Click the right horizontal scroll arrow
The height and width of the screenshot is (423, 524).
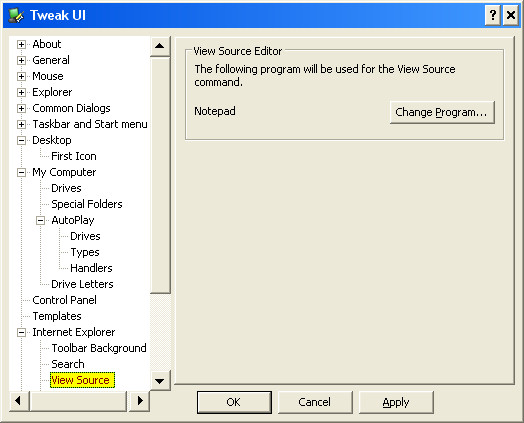point(140,400)
